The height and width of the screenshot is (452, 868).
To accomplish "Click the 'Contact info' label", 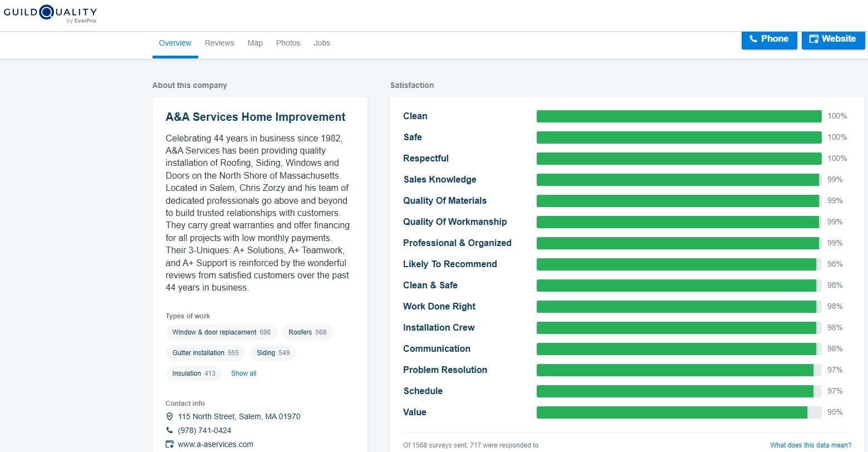I will [x=185, y=404].
